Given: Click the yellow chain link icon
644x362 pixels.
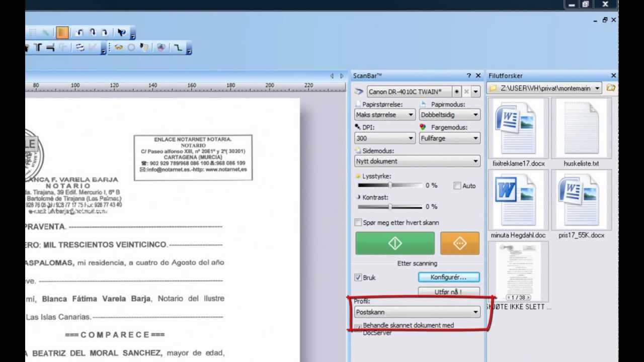Looking at the screenshot, I should point(119,48).
